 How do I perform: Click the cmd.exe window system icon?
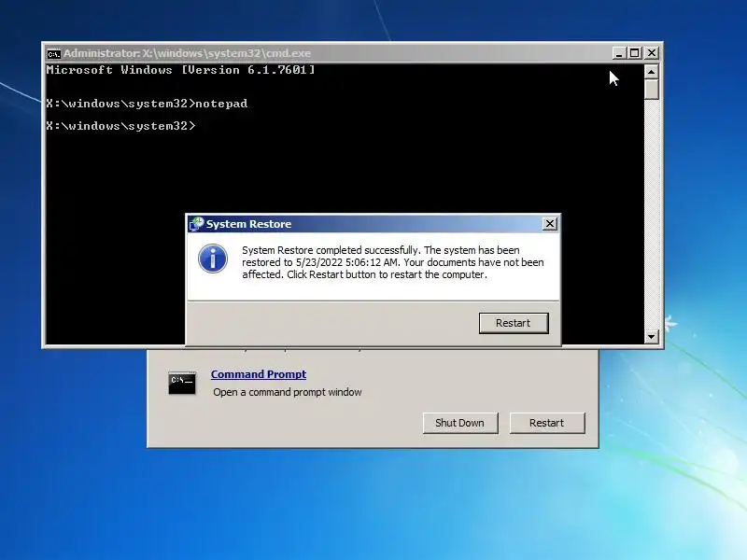tap(54, 54)
